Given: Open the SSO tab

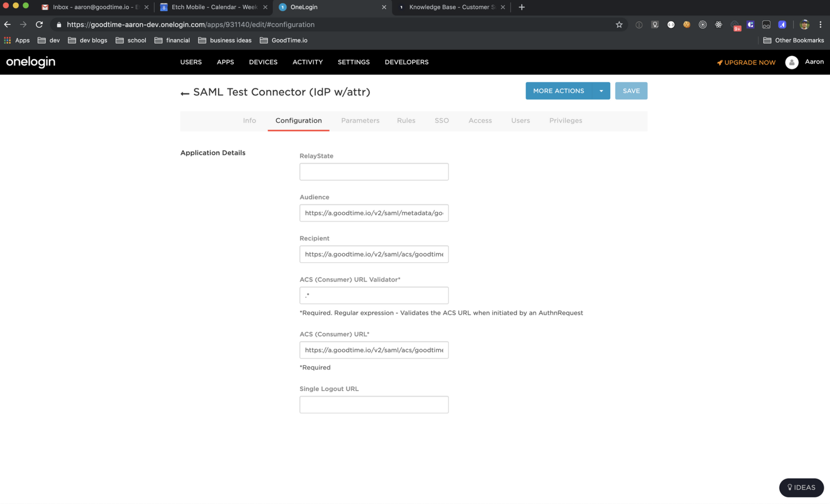Looking at the screenshot, I should pos(442,121).
